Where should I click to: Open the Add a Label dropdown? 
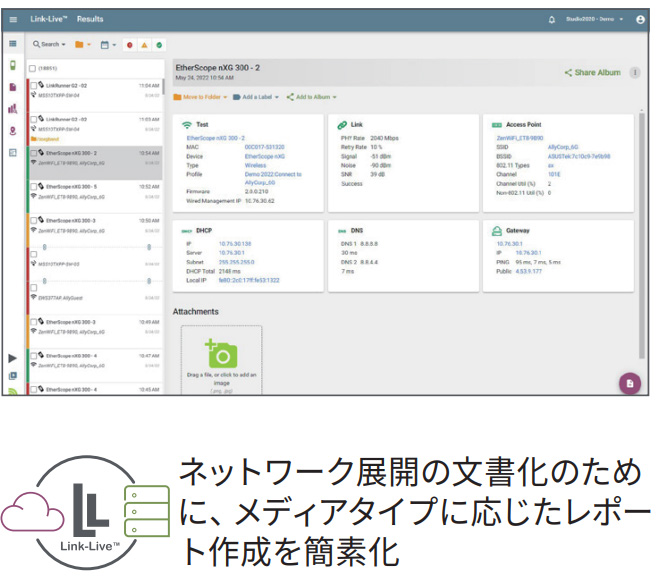tap(256, 97)
